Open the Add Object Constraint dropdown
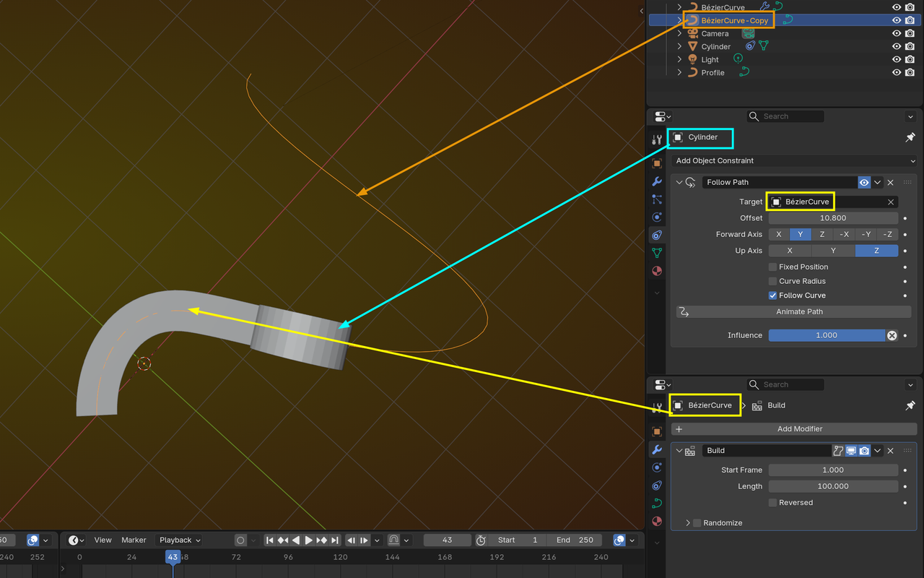Image resolution: width=924 pixels, height=578 pixels. tap(794, 161)
